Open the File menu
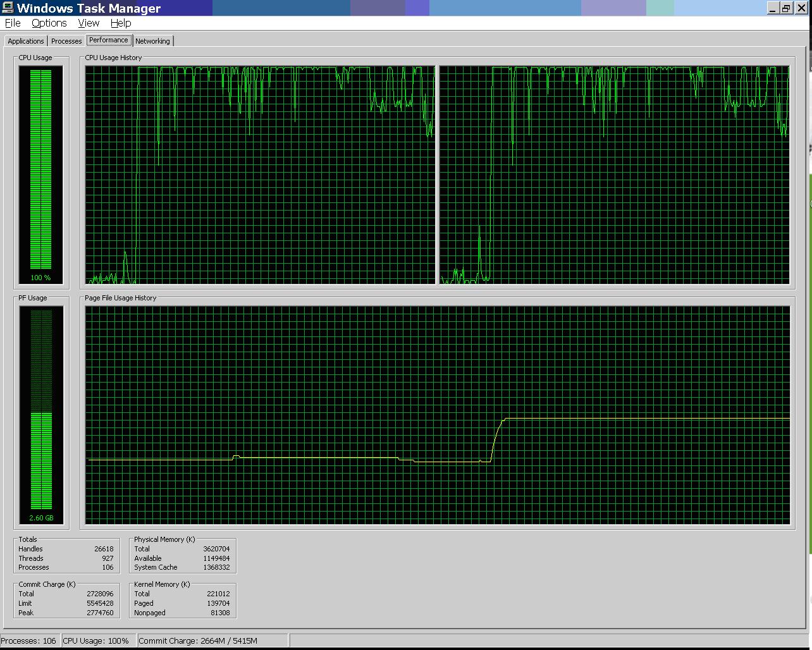The image size is (812, 650). [13, 23]
